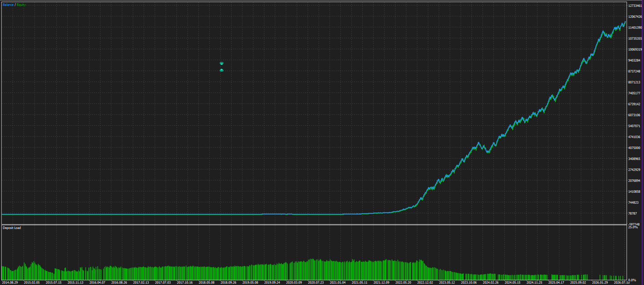Click the 2024.05.15 date label
Screen dimensions: 644x285
point(513,283)
